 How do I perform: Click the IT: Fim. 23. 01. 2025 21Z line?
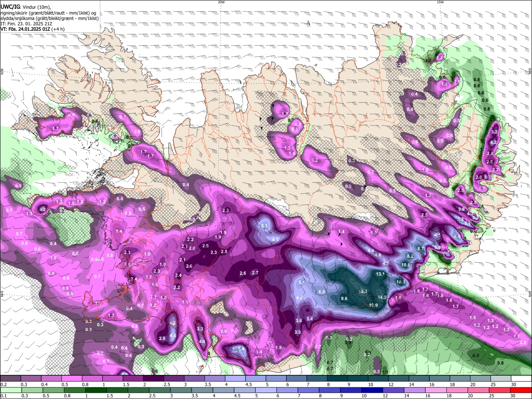coord(26,24)
